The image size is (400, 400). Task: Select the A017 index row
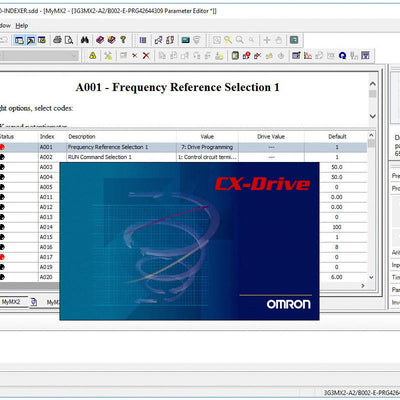point(46,257)
